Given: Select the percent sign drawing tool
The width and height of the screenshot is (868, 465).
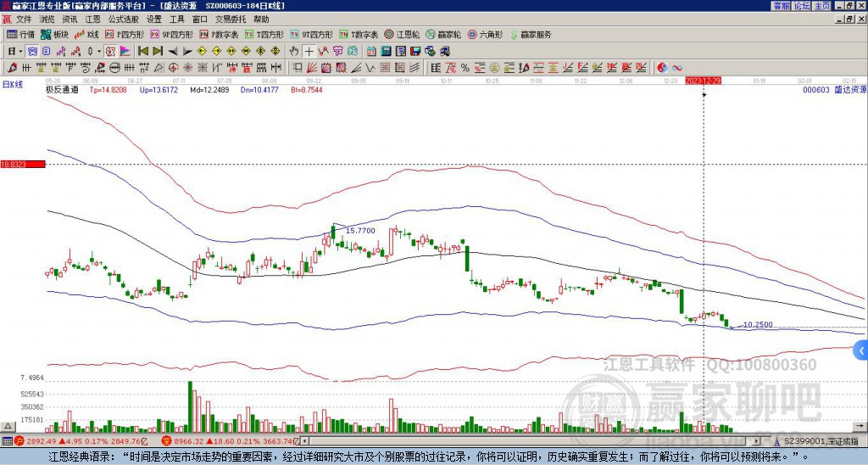Looking at the screenshot, I should coord(465,68).
